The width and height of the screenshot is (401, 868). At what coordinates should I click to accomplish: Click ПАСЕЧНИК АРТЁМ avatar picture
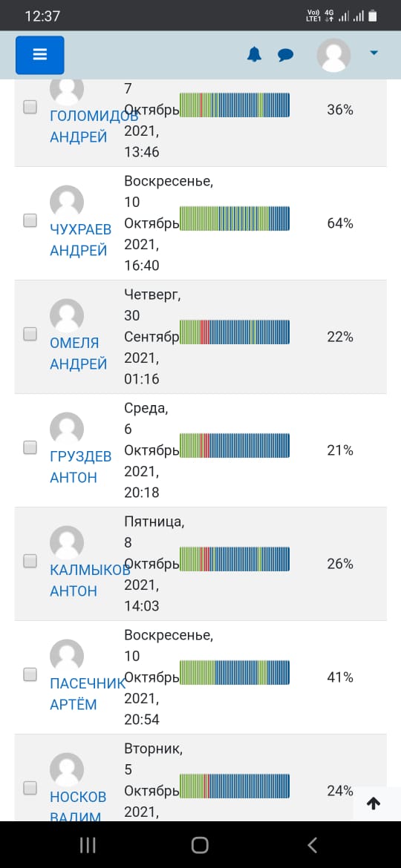click(x=67, y=656)
